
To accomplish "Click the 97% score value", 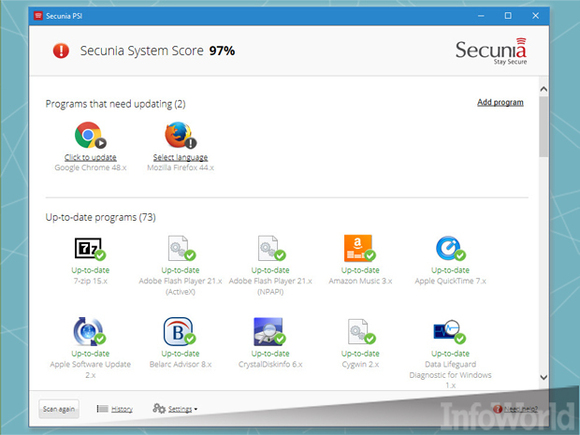I will (x=222, y=51).
